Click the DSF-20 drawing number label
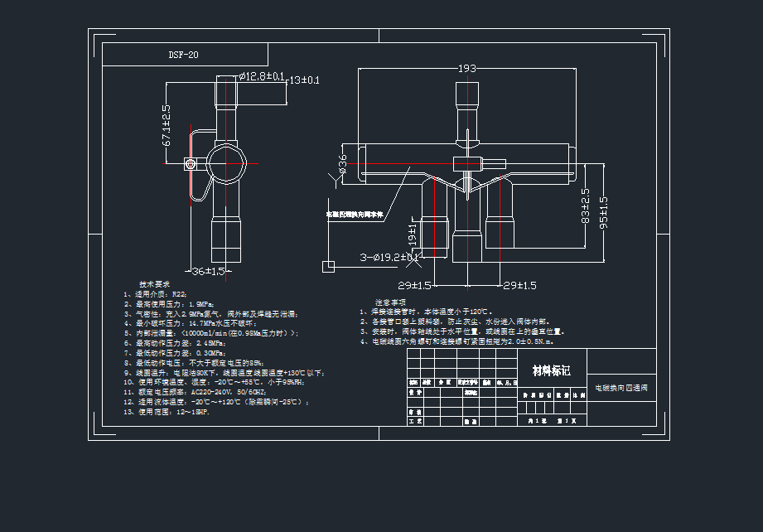This screenshot has height=532, width=763. tap(183, 56)
